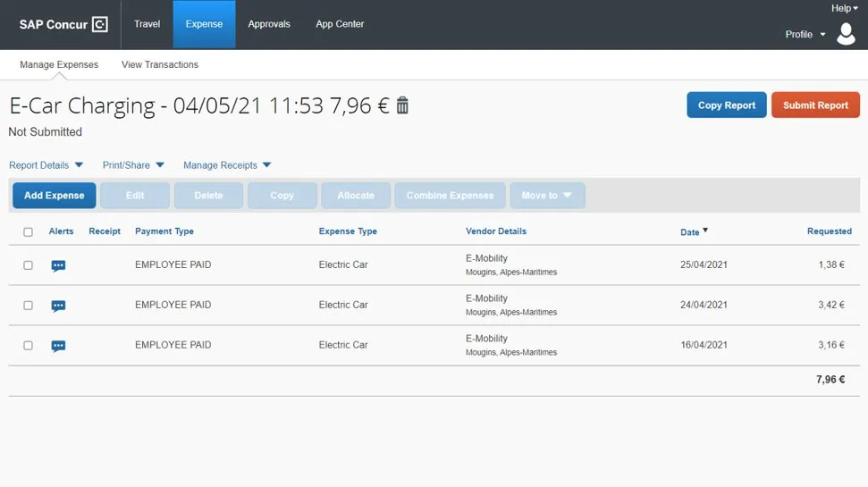
Task: Click the trash can icon beside report title
Action: click(402, 105)
